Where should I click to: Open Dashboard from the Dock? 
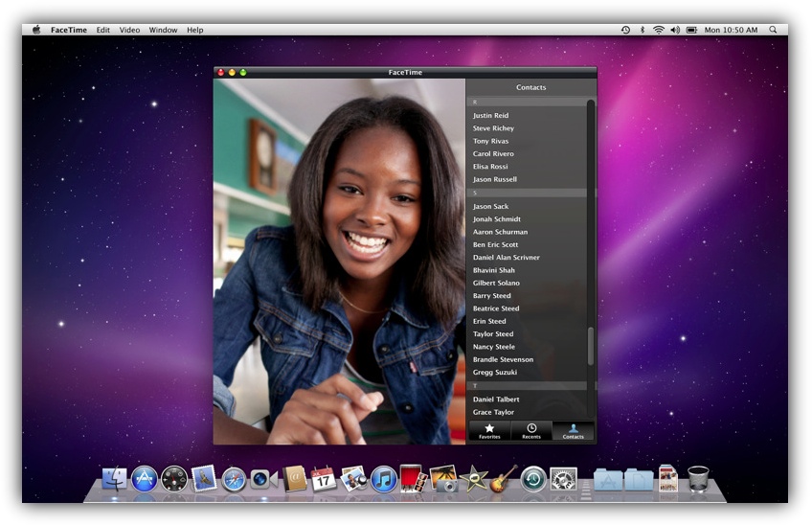click(174, 479)
